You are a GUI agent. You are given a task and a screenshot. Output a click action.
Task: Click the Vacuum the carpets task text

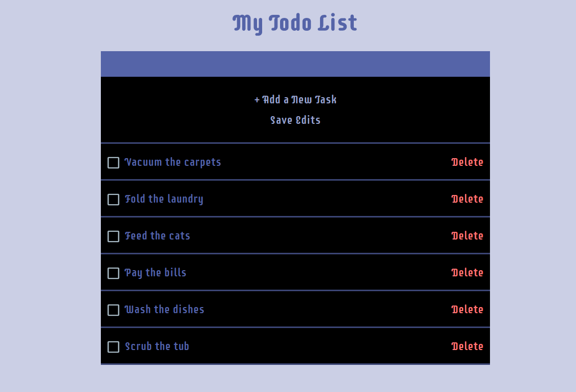[x=173, y=162]
